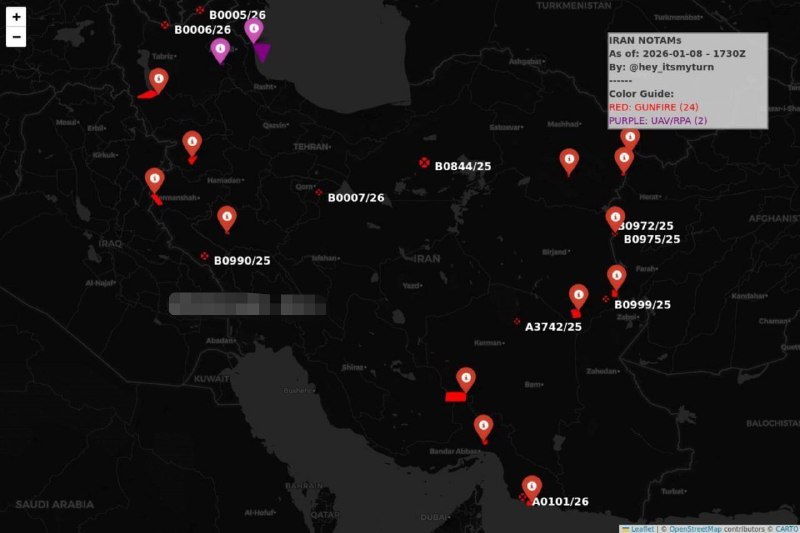Click the B0972/25 NOTAM label
Viewport: 800px width, 533px height.
point(646,225)
